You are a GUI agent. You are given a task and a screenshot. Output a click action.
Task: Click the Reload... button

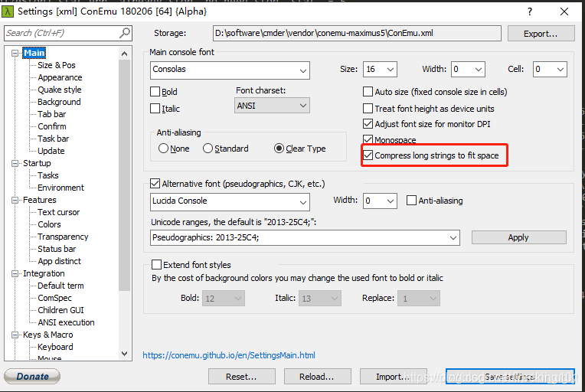pos(318,377)
